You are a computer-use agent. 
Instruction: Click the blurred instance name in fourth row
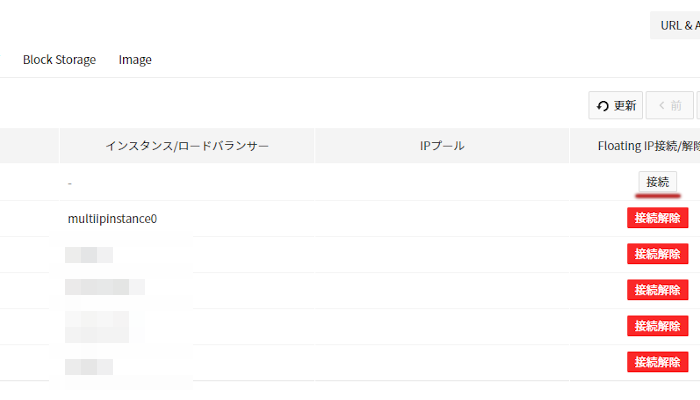104,288
